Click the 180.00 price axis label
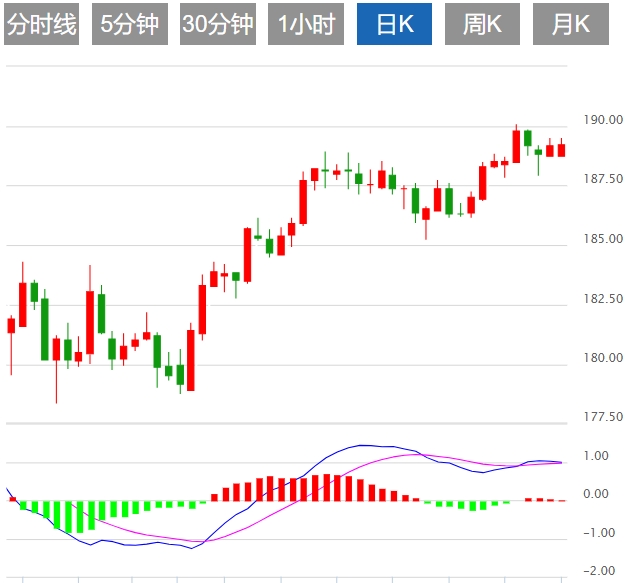The height and width of the screenshot is (583, 637). 603,358
